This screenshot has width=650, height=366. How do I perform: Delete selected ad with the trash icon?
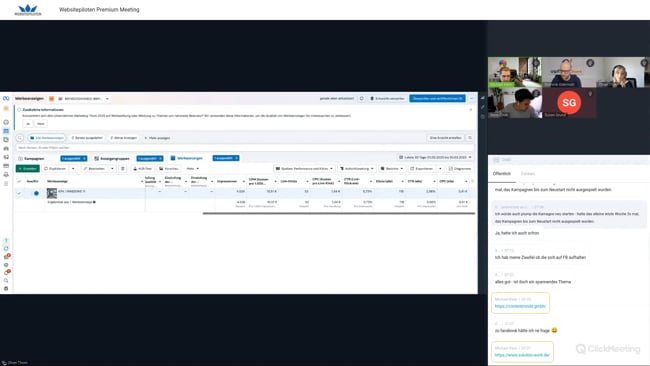tap(123, 169)
